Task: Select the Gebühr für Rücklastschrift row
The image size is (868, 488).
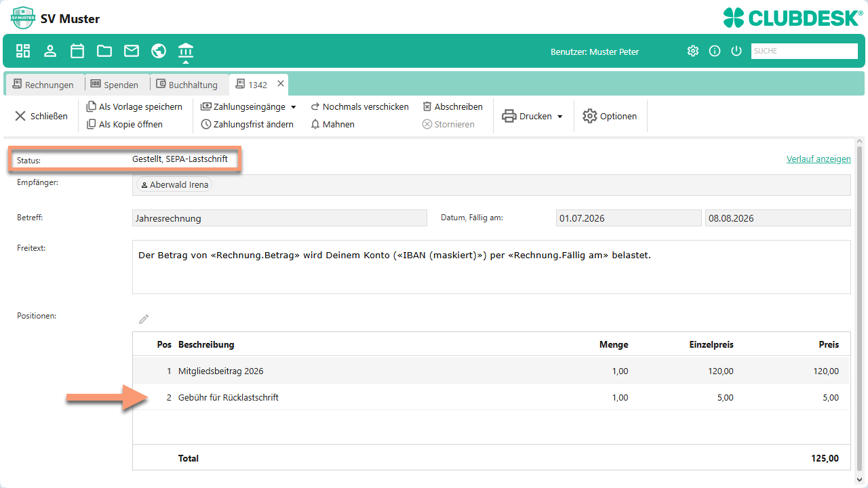Action: pyautogui.click(x=492, y=397)
